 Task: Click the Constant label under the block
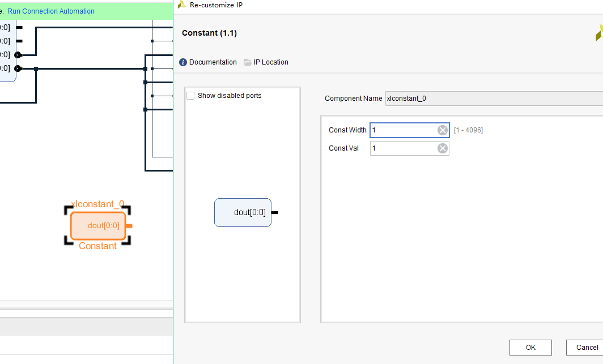97,246
